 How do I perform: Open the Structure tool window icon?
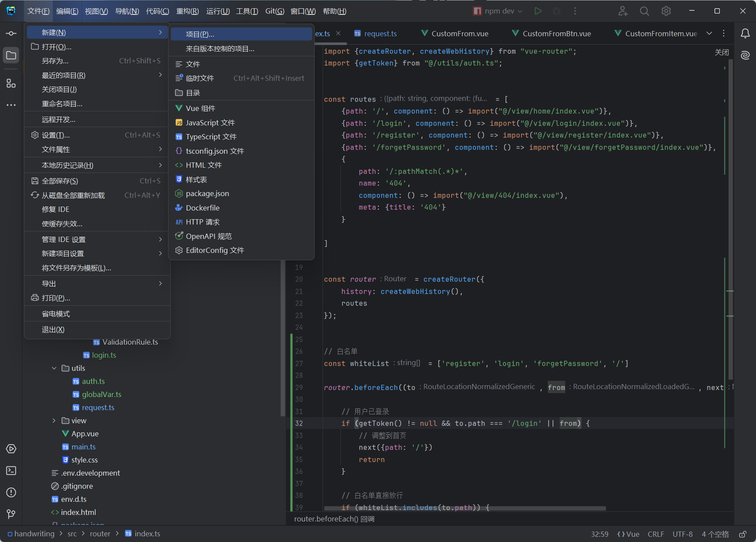click(11, 83)
